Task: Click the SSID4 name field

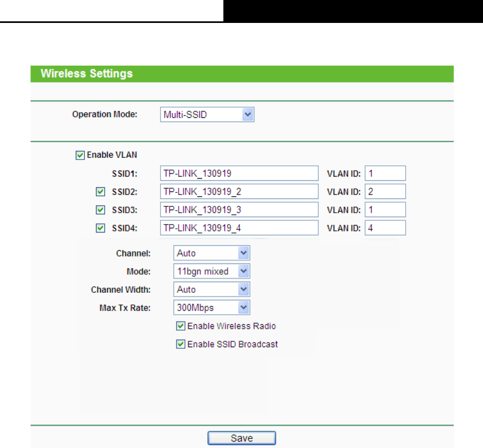Action: tap(239, 228)
